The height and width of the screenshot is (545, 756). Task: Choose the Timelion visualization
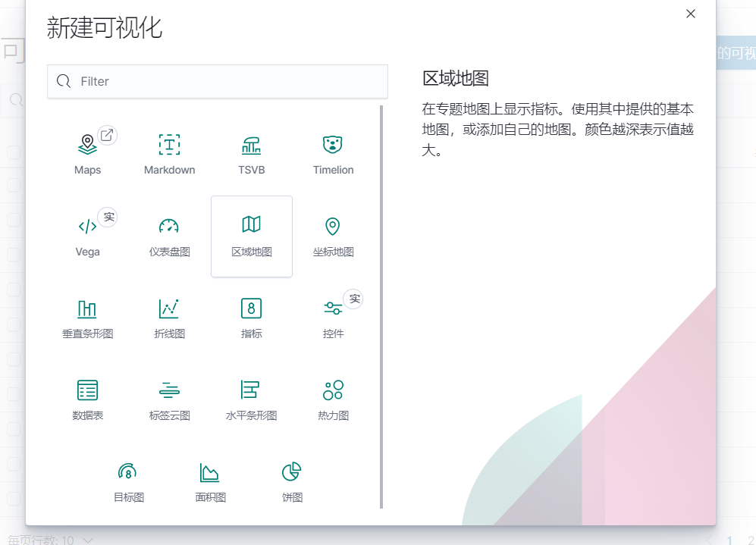coord(333,152)
